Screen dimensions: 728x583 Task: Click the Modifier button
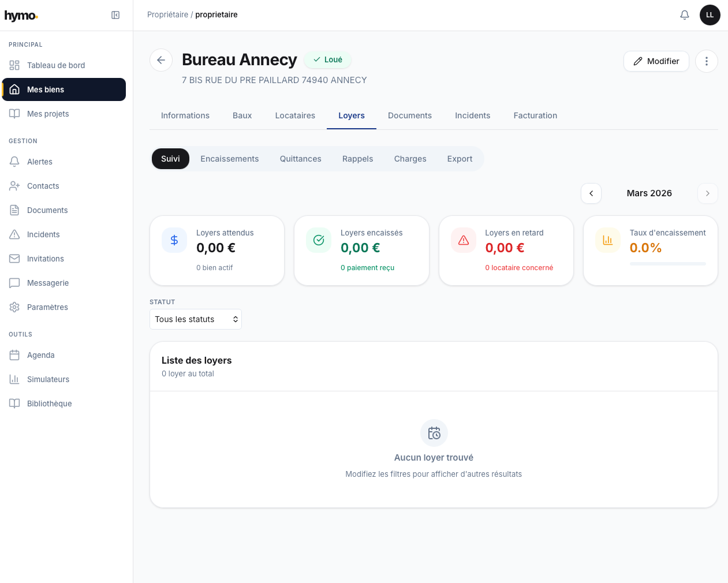[x=656, y=61]
